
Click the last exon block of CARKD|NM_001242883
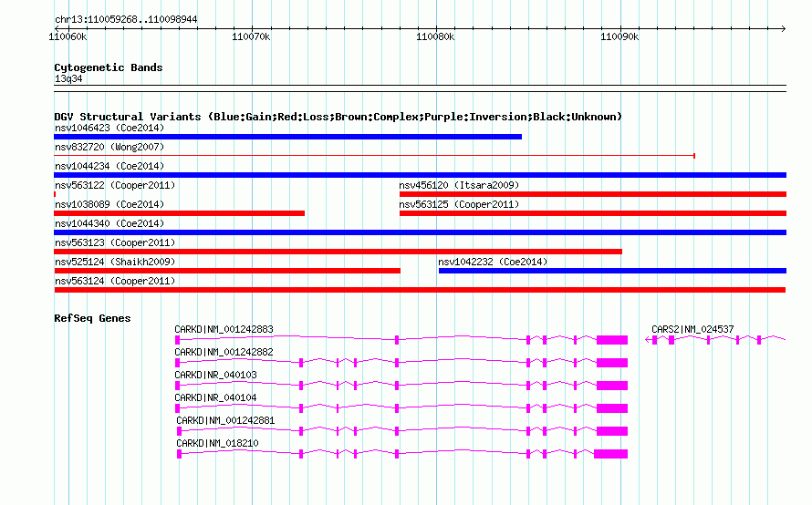612,340
